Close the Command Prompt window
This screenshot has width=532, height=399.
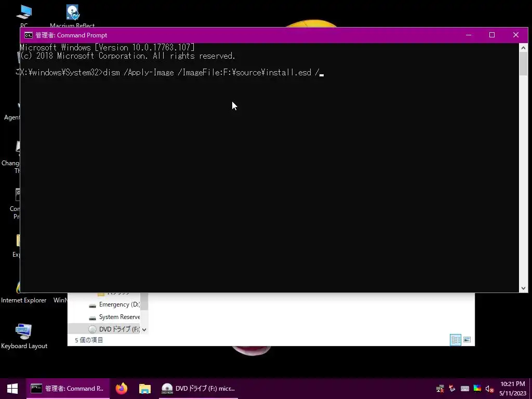516,35
